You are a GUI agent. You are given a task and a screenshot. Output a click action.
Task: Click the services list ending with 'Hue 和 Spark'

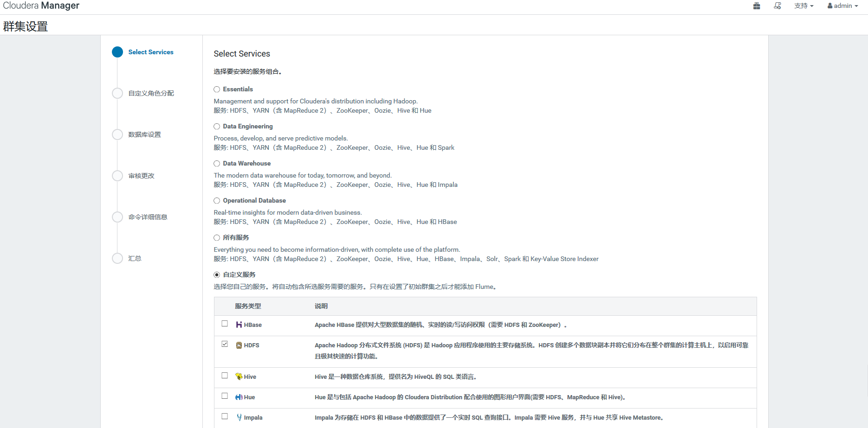coord(334,147)
